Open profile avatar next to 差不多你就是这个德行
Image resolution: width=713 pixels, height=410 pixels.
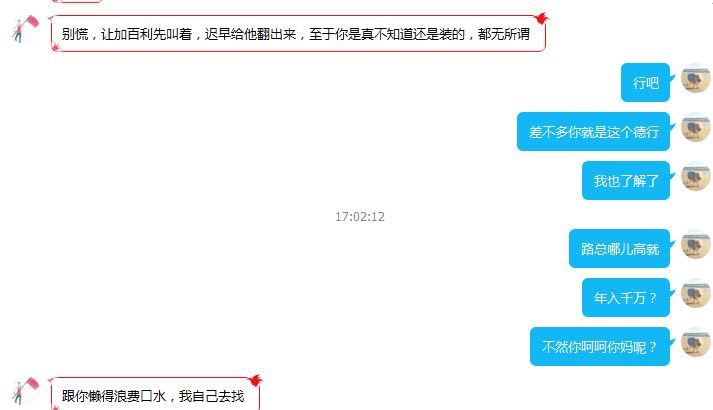[x=696, y=127]
